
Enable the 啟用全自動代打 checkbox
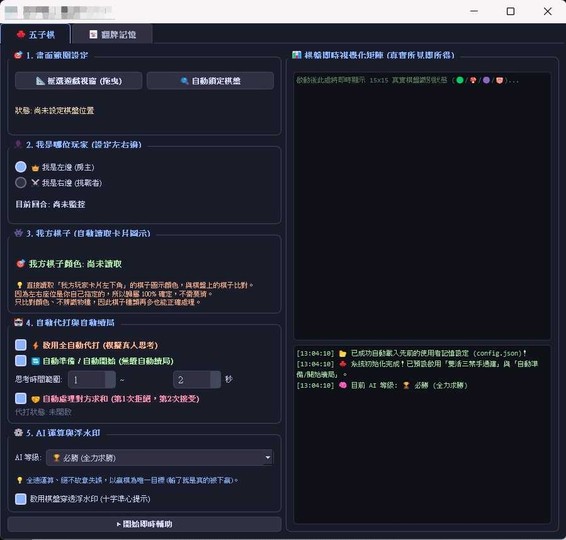click(21, 345)
